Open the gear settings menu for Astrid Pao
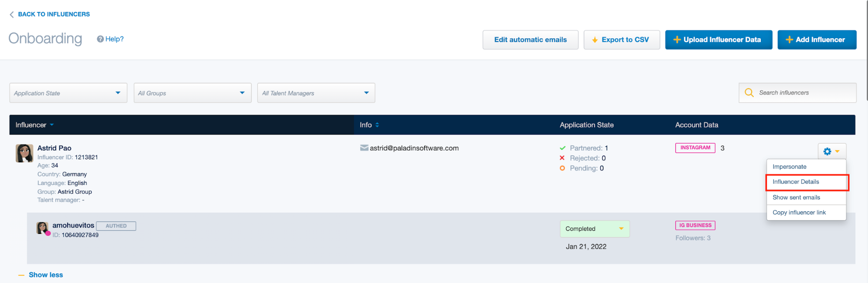The height and width of the screenshot is (283, 868). coord(832,151)
